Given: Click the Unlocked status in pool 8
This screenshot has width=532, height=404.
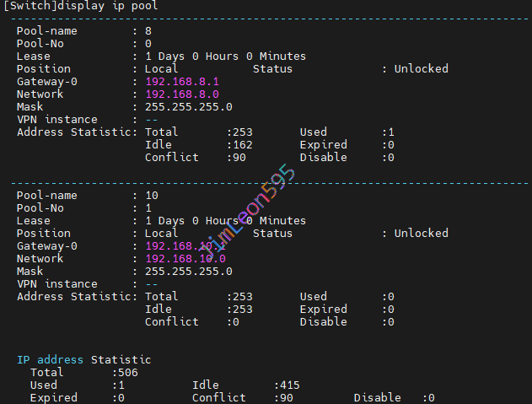Looking at the screenshot, I should [x=421, y=69].
